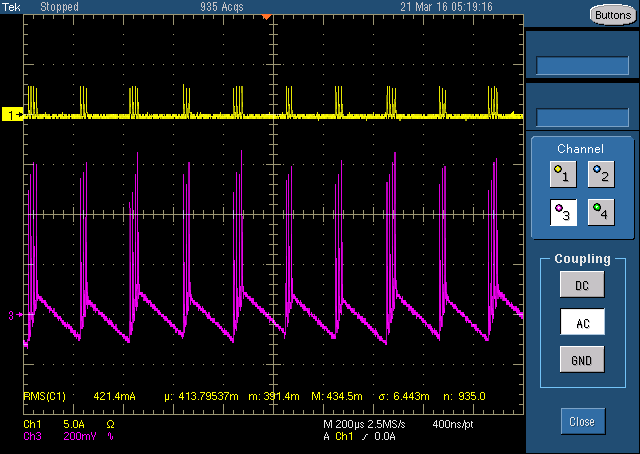The height and width of the screenshot is (454, 640).
Task: Click the channel 1 ground reference marker
Action: [12, 115]
